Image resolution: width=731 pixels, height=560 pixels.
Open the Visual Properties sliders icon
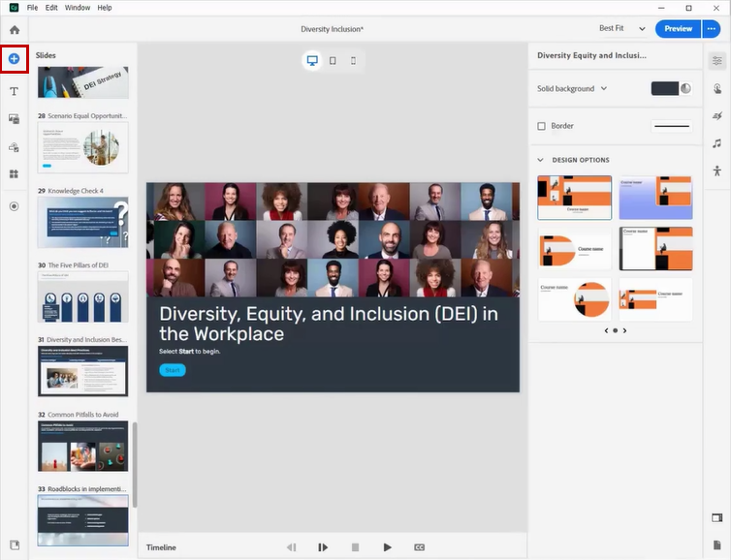pos(717,61)
